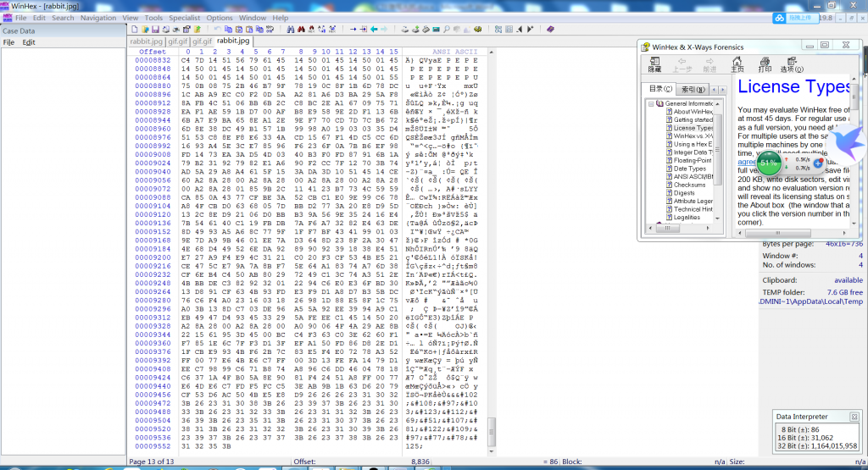This screenshot has height=470, width=868.
Task: Click the green 51% floating widget
Action: tap(768, 163)
